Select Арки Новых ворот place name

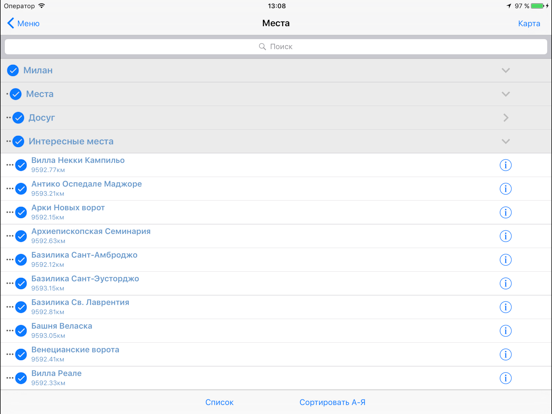click(x=68, y=207)
